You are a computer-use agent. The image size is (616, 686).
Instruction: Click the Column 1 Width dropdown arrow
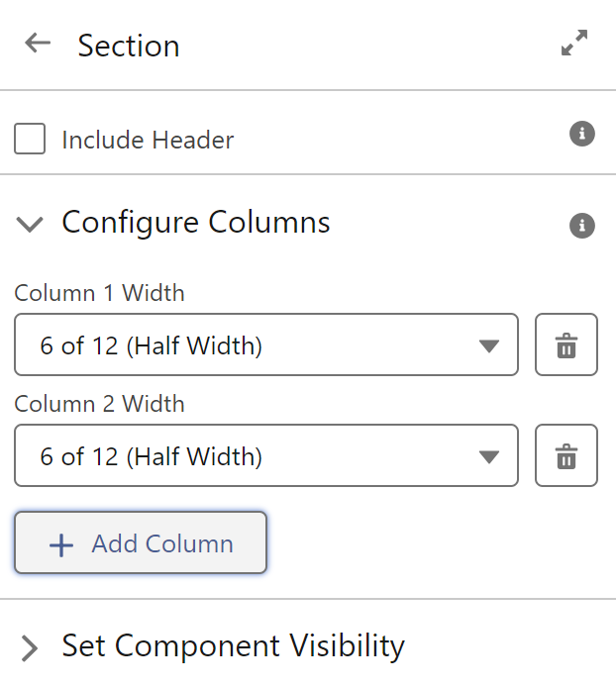pos(489,346)
